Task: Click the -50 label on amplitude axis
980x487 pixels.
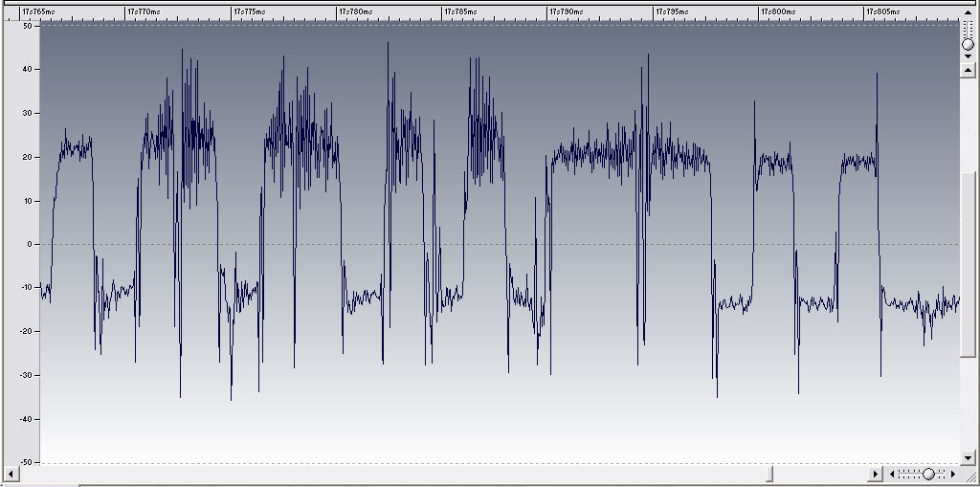Action: [x=26, y=462]
